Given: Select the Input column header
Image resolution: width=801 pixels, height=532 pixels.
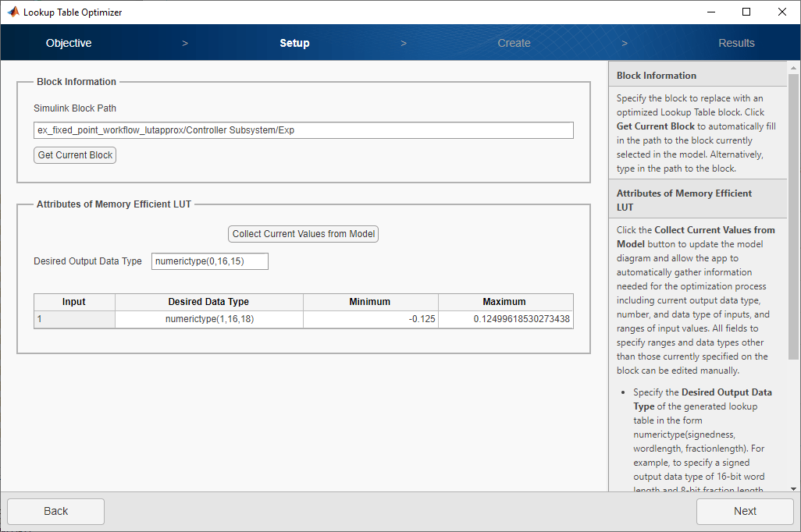Looking at the screenshot, I should 74,302.
